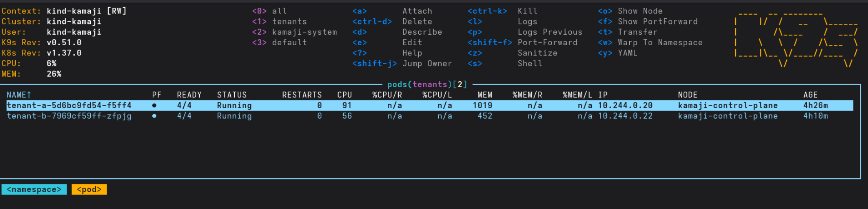Click the AGE column header
Screen dimensions: 868x209
811,95
